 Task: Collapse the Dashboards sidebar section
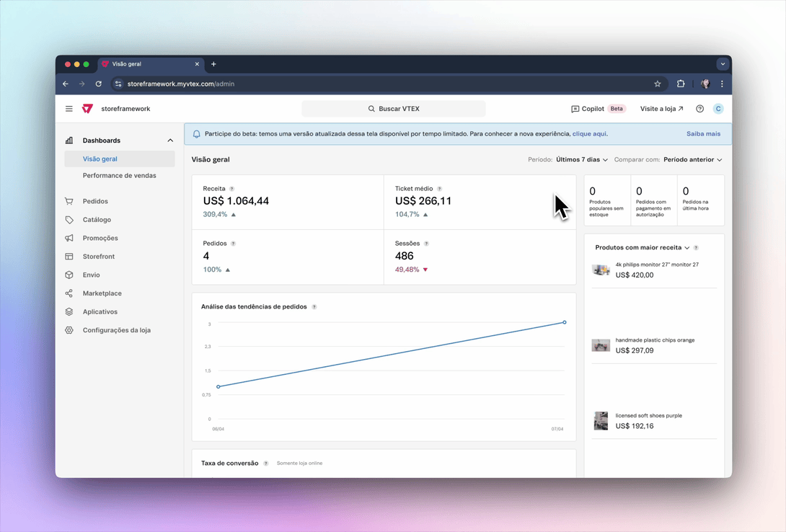170,141
